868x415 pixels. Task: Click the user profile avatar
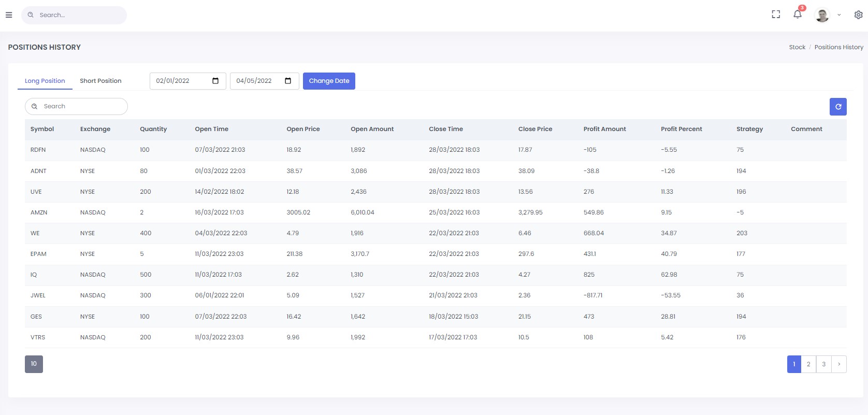822,15
